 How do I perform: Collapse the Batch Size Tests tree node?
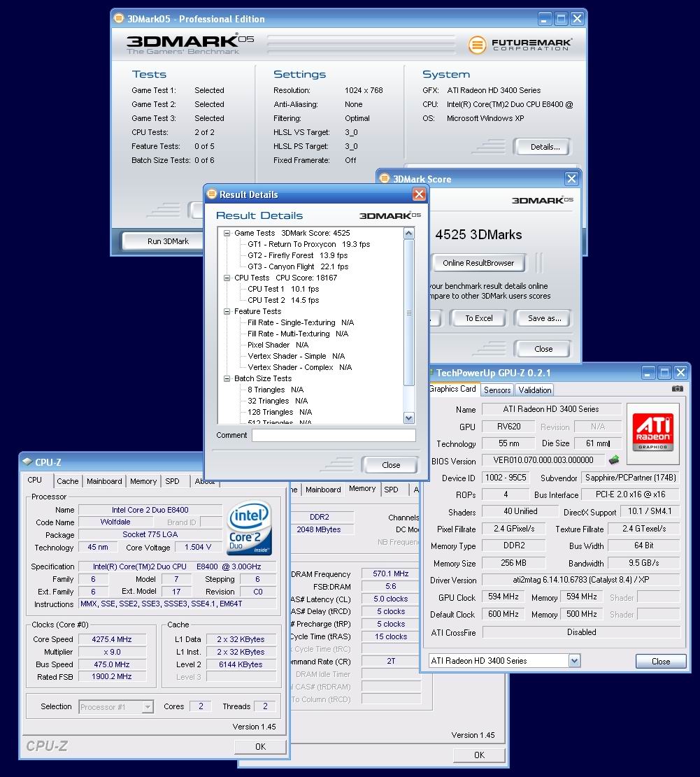click(x=227, y=378)
